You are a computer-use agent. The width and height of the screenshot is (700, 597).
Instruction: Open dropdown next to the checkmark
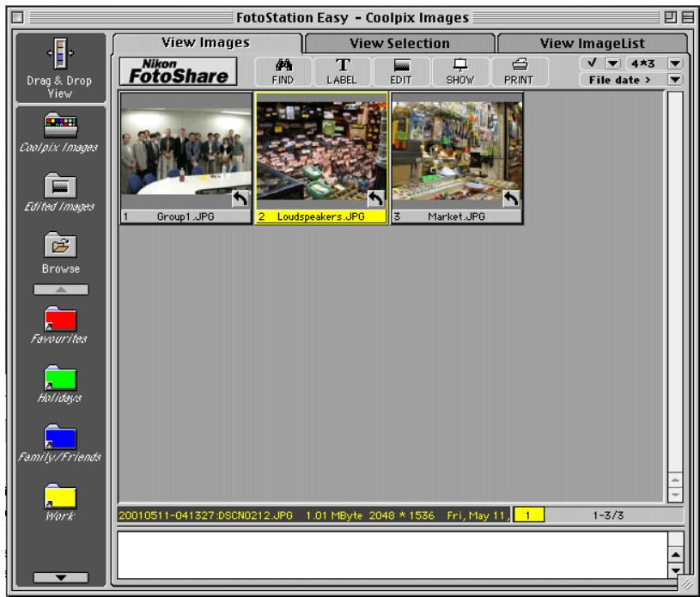click(613, 64)
